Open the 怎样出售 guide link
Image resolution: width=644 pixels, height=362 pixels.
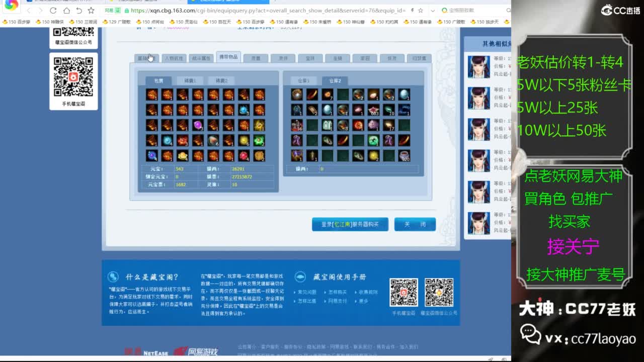click(307, 301)
